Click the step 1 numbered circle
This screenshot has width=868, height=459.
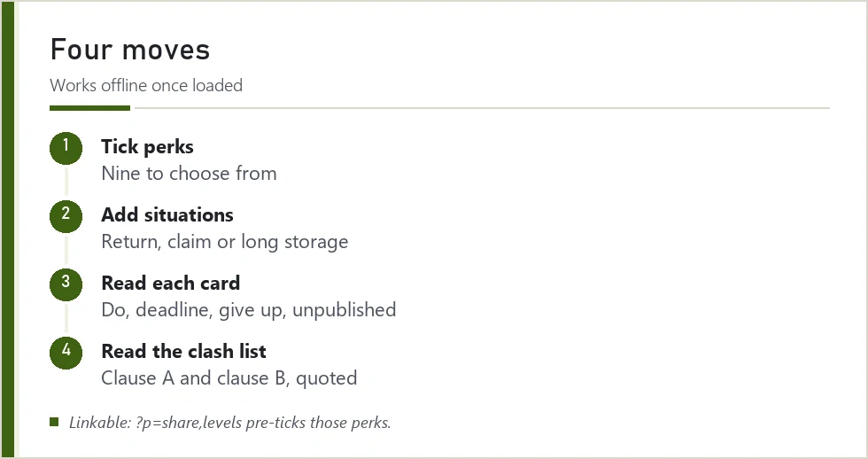tap(66, 148)
